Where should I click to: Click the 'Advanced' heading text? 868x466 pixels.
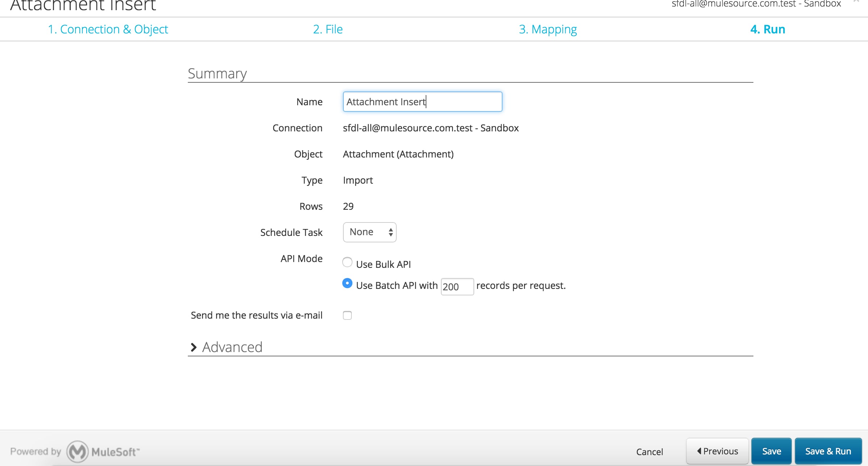232,347
